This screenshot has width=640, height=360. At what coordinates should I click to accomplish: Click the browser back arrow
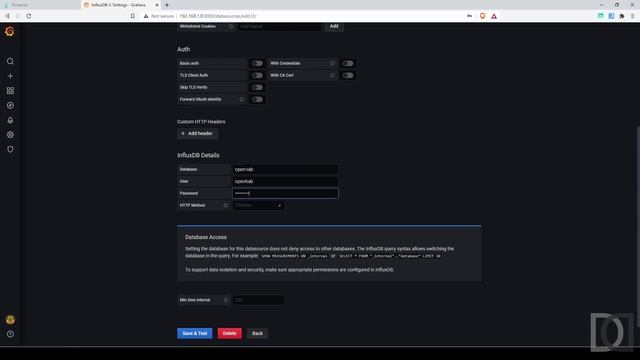click(x=7, y=16)
